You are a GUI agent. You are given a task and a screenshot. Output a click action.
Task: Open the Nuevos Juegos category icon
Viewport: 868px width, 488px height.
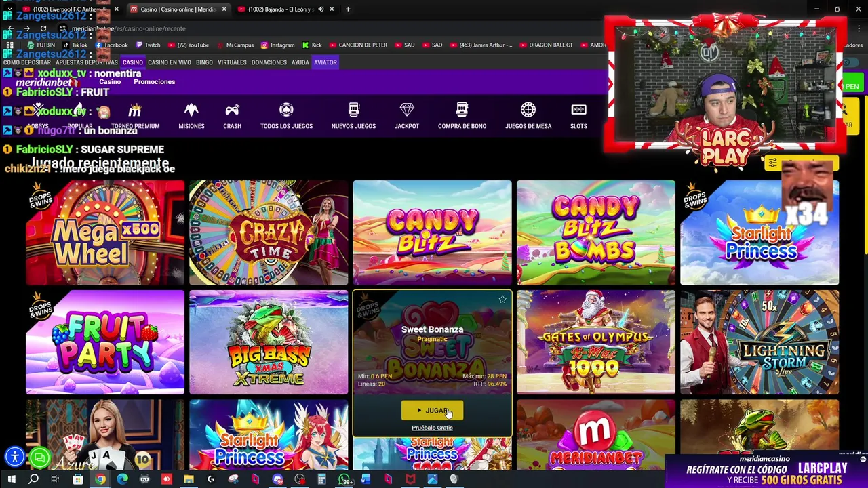(x=353, y=110)
